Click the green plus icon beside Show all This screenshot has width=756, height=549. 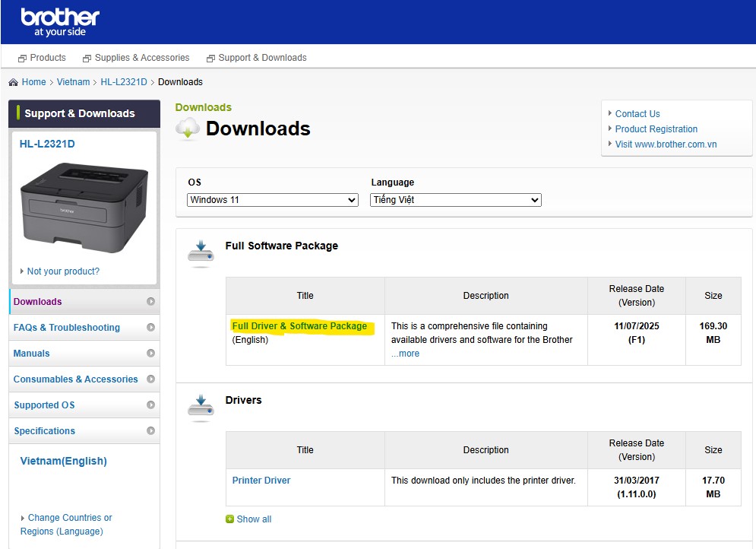click(x=229, y=519)
